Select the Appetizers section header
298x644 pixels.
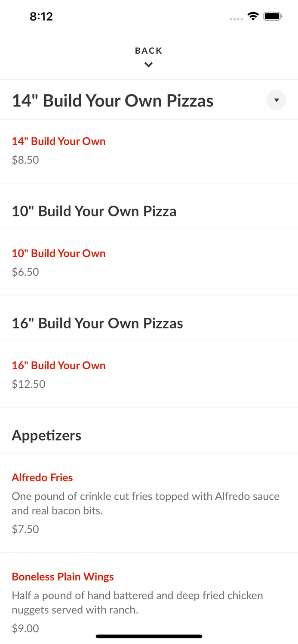tap(46, 435)
